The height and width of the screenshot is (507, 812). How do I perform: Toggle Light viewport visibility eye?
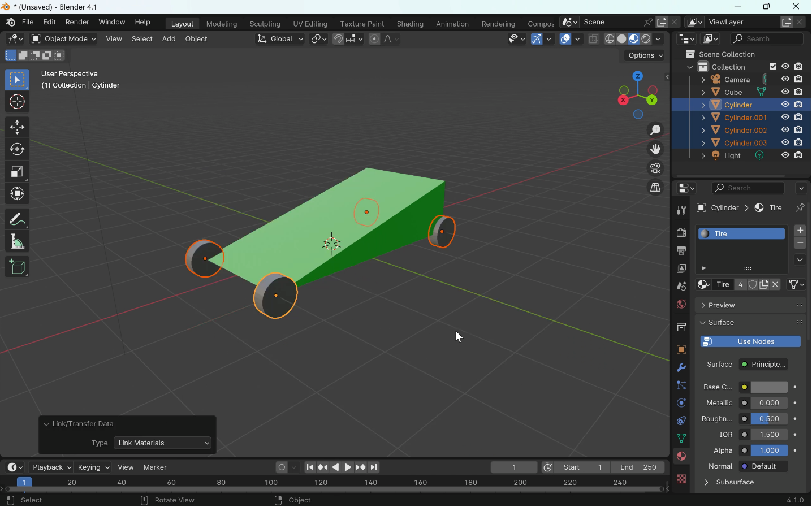tap(786, 155)
